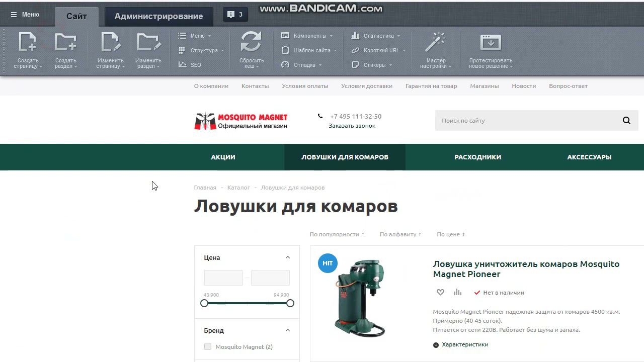Add Pioneer trap to favorites heart
The height and width of the screenshot is (362, 644).
click(x=440, y=292)
